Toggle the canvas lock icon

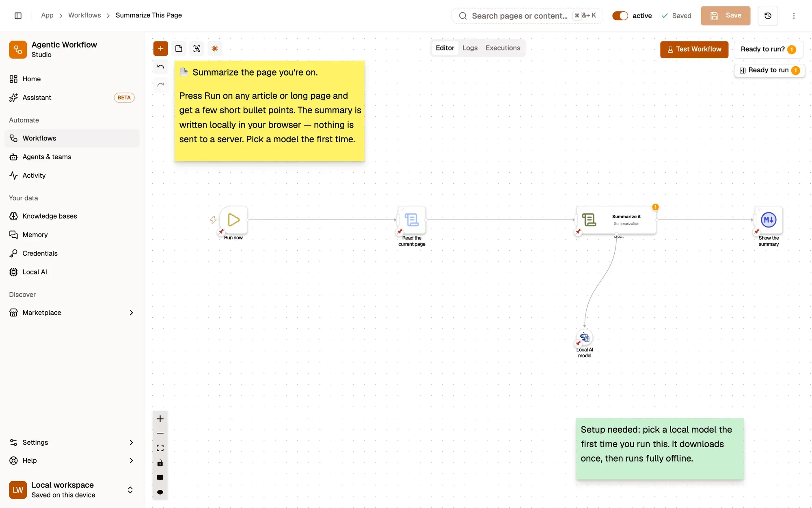tap(160, 463)
